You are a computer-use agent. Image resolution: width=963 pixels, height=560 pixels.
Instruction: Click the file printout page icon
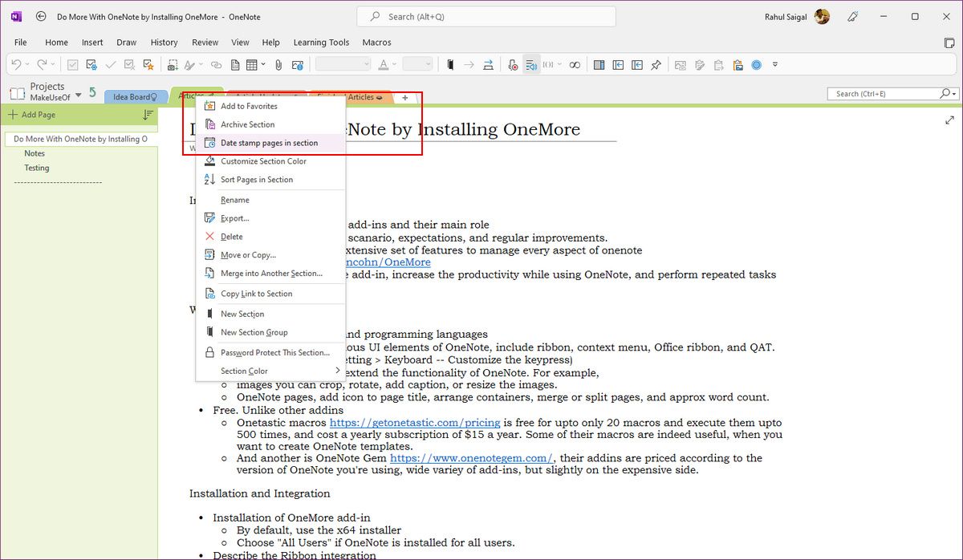tap(235, 65)
